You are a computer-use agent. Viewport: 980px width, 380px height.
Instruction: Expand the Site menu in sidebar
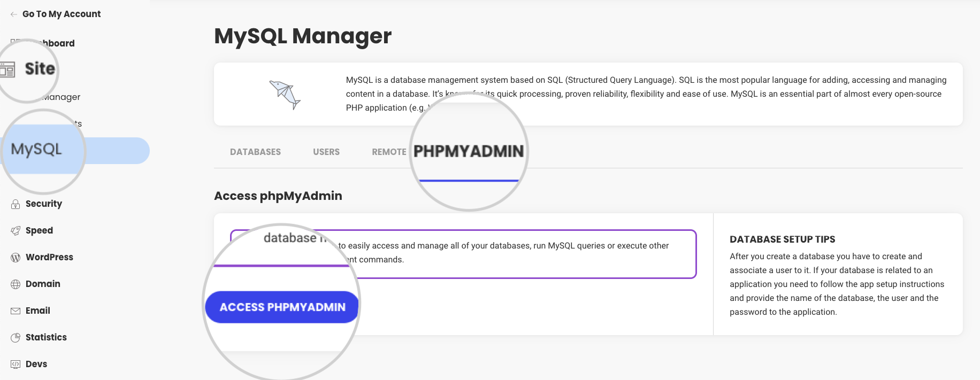click(40, 69)
